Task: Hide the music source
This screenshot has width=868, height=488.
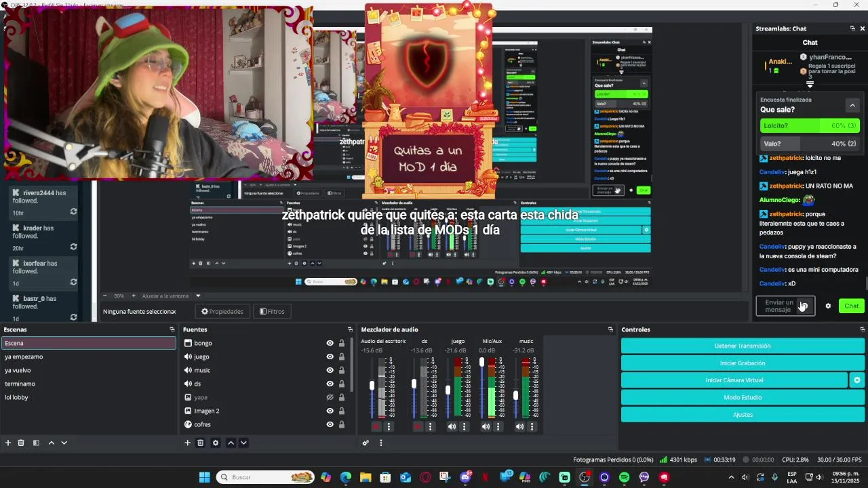Action: [330, 370]
